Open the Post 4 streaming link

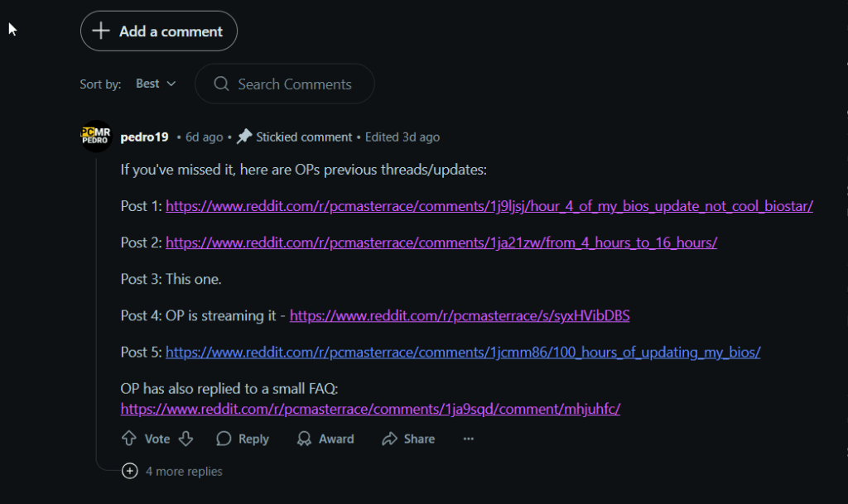coord(460,315)
